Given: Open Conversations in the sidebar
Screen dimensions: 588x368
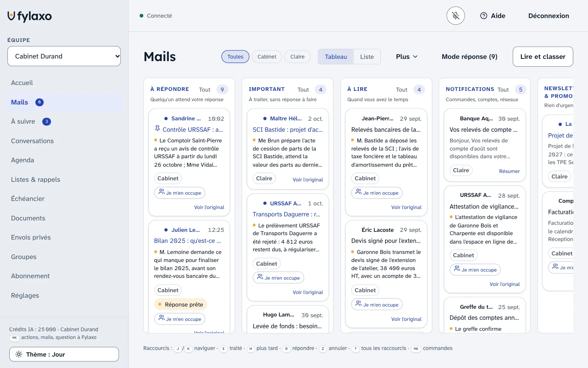Looking at the screenshot, I should pos(32,141).
